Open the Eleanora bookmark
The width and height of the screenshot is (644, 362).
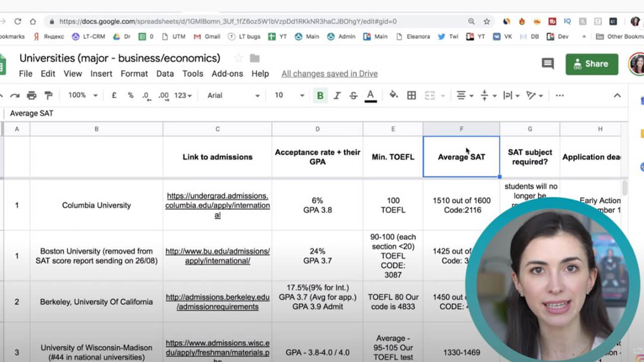coord(413,36)
